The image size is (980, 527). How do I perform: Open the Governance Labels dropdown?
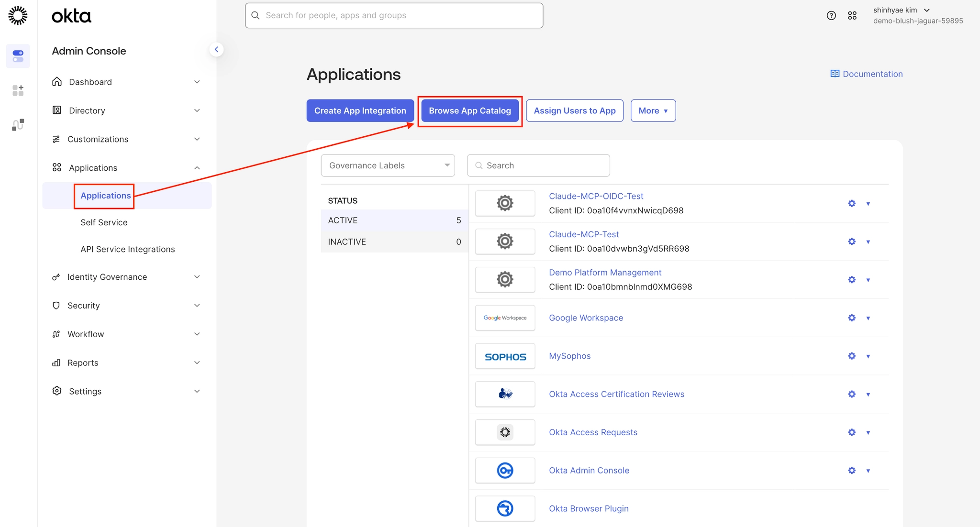pyautogui.click(x=388, y=165)
